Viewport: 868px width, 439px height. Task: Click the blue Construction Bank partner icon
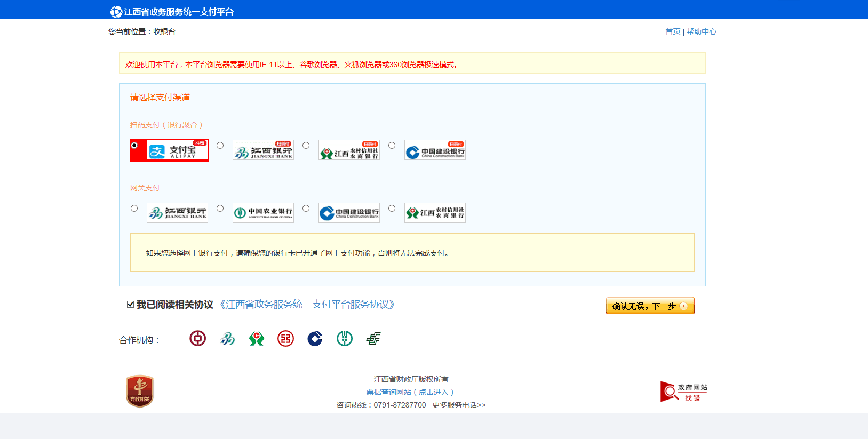[315, 338]
